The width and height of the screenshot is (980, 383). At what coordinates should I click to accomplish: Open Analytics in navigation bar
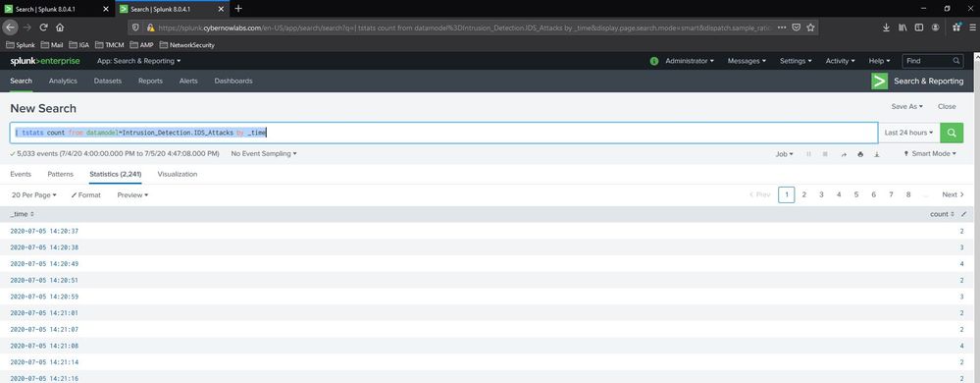pos(63,82)
